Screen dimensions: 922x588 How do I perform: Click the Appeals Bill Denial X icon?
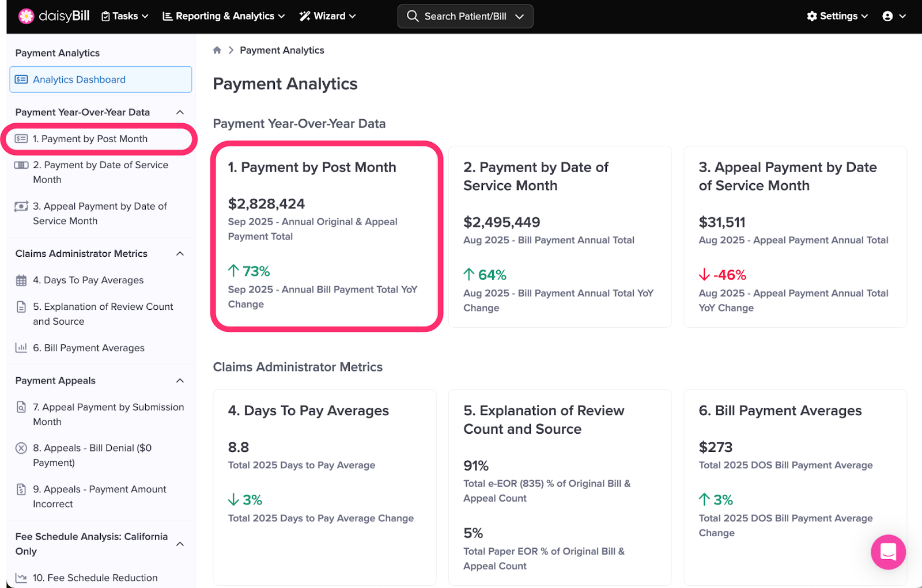coord(21,448)
